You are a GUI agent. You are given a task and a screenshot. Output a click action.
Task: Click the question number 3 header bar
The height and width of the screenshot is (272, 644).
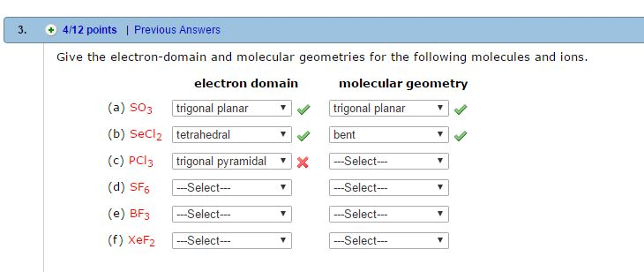[x=21, y=30]
